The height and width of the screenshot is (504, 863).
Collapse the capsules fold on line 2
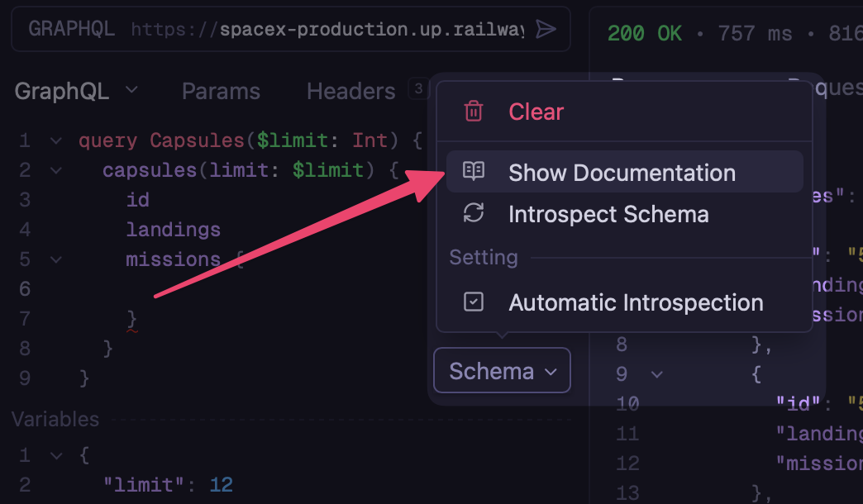pyautogui.click(x=55, y=170)
